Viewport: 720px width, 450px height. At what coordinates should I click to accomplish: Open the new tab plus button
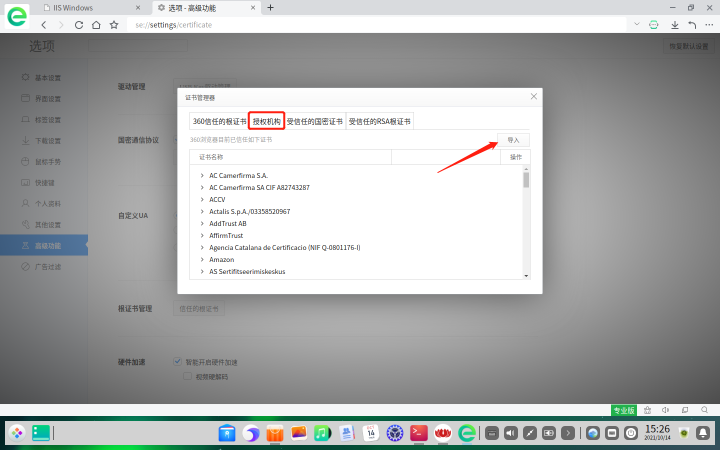click(270, 7)
